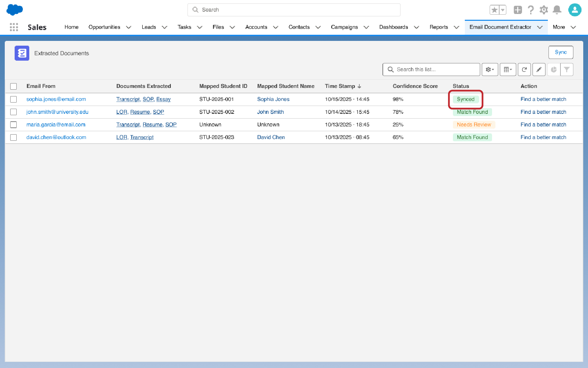
Task: Expand the Opportunities tab dropdown
Action: (129, 27)
